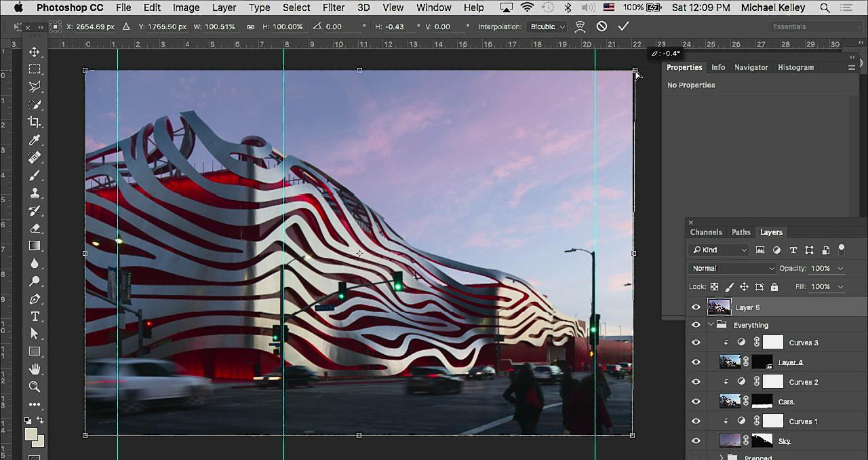Open the Filter menu

click(x=334, y=7)
